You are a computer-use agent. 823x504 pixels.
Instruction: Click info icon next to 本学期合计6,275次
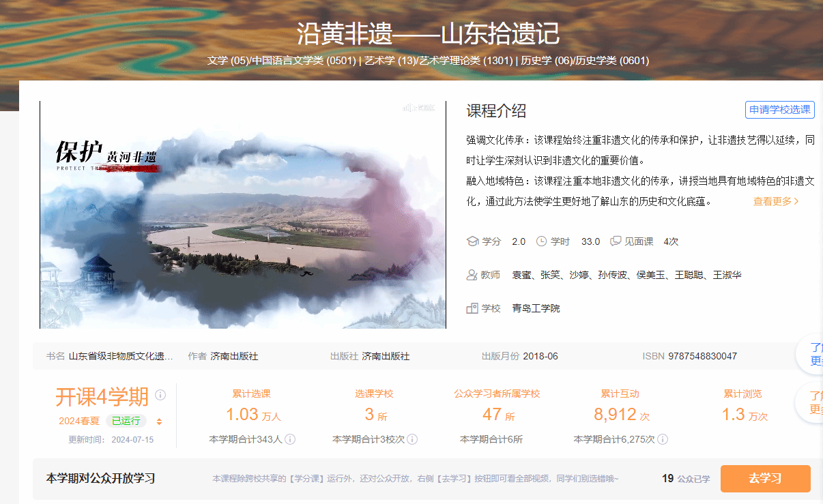(x=663, y=439)
